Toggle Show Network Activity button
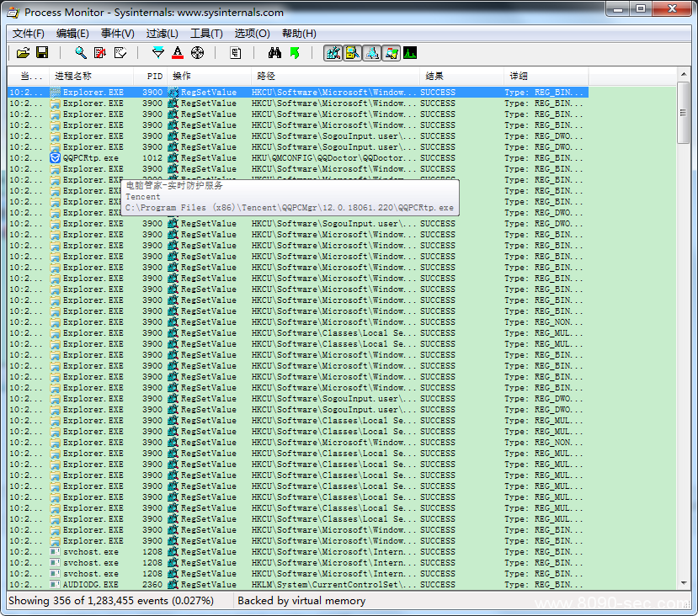The image size is (698, 616). pos(372,53)
